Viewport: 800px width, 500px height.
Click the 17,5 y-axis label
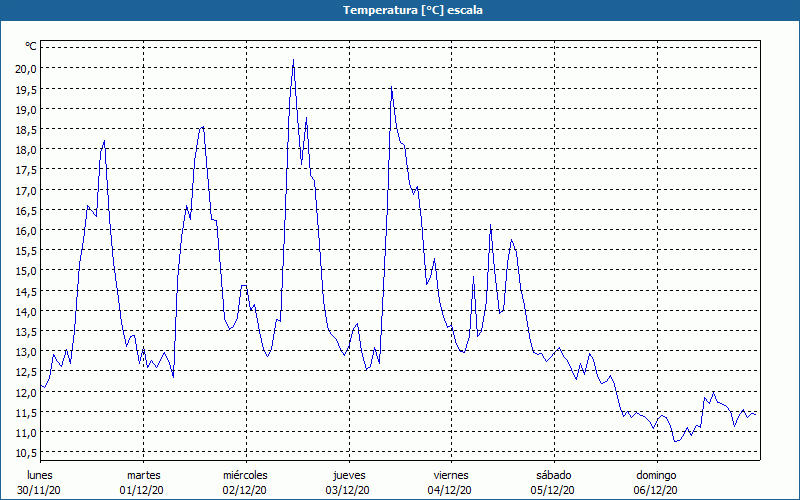tap(26, 170)
